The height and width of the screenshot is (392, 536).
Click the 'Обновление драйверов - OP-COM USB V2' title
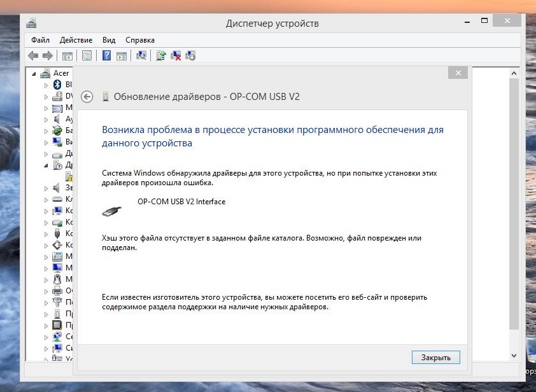click(206, 97)
